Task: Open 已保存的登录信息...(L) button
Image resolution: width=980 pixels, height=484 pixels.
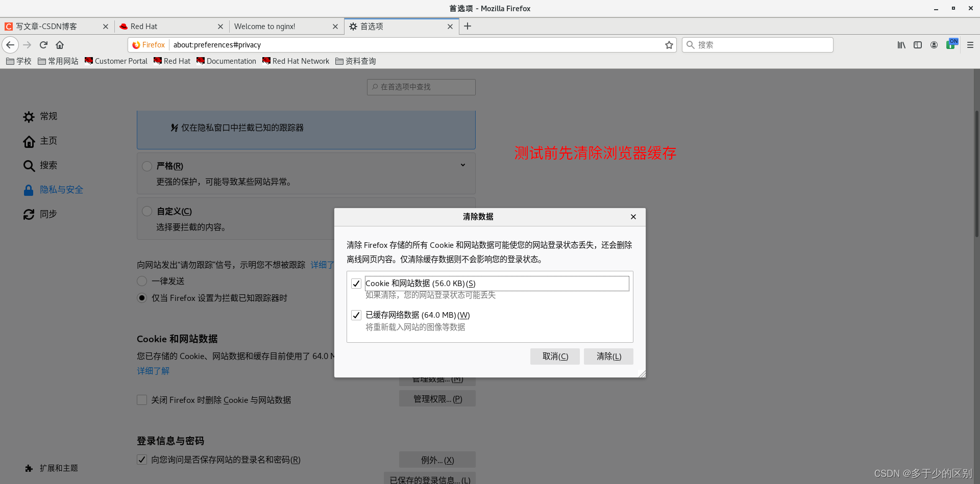Action: pyautogui.click(x=430, y=479)
